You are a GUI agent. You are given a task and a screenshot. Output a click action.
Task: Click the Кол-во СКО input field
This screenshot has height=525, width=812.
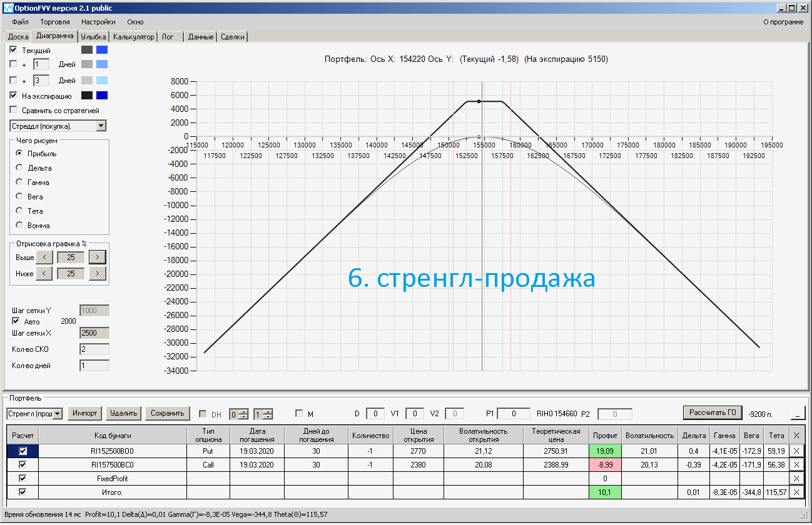94,349
